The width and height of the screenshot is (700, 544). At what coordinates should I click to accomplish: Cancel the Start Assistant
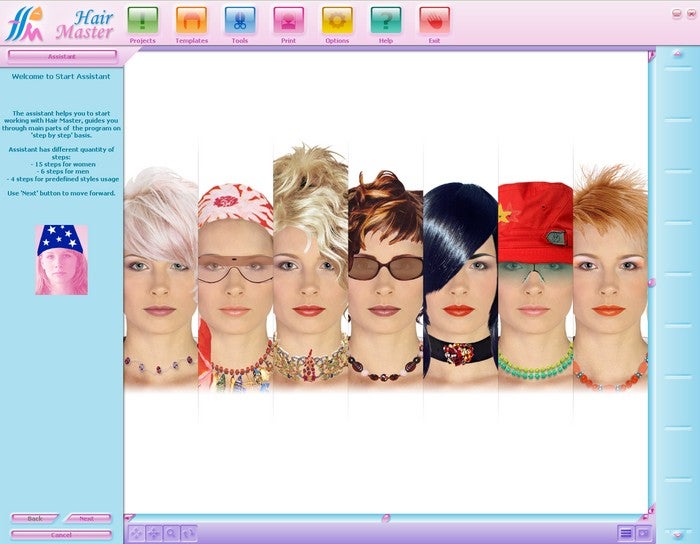coord(61,535)
